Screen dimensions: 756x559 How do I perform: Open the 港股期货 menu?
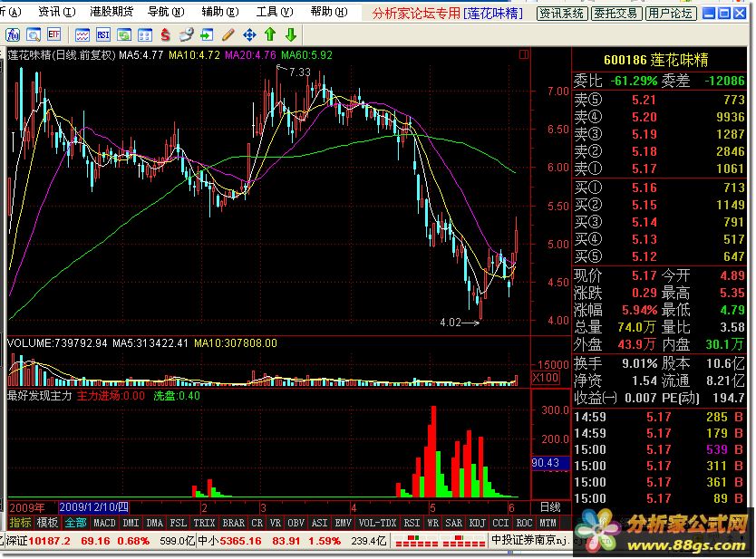coord(111,12)
